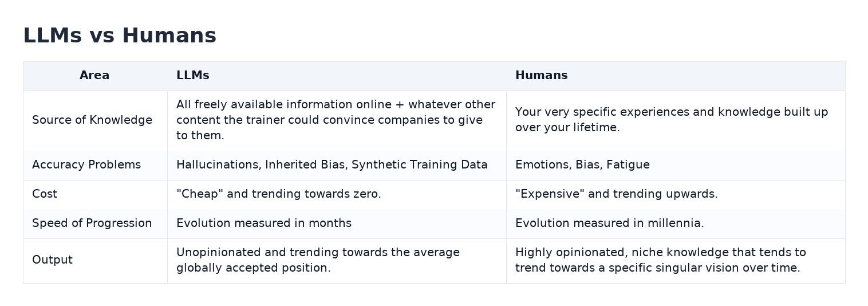
Task: Click the "Humans" column header
Action: pos(541,76)
